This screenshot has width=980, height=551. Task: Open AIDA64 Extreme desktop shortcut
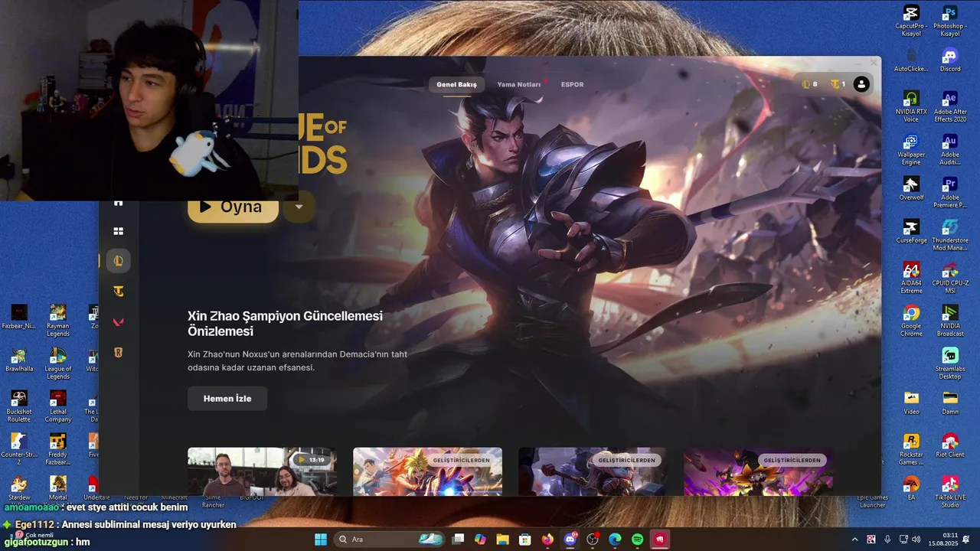(x=911, y=278)
